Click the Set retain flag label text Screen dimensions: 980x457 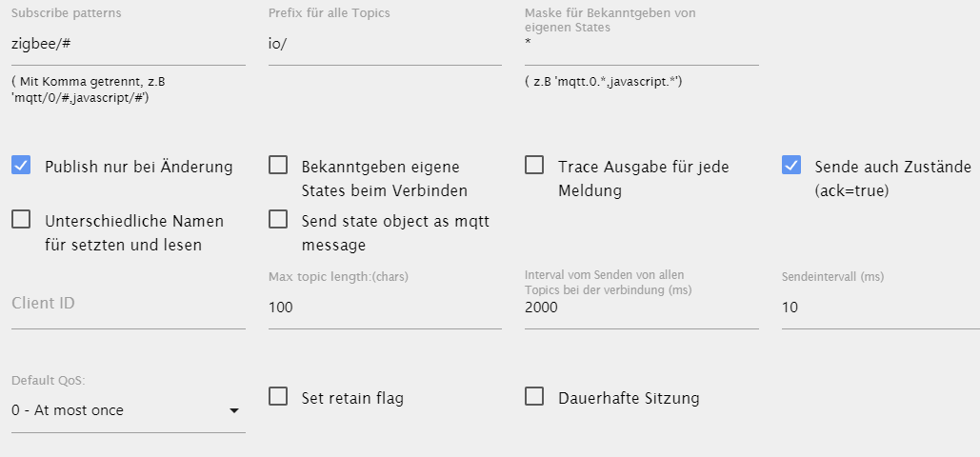coord(352,398)
